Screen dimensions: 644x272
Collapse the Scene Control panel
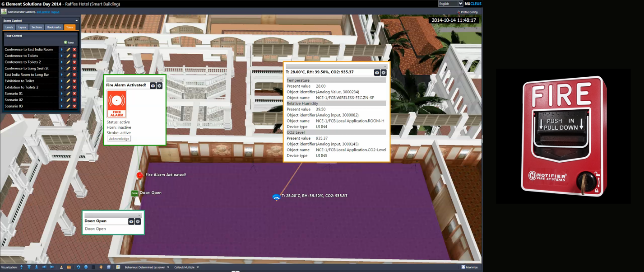point(76,21)
